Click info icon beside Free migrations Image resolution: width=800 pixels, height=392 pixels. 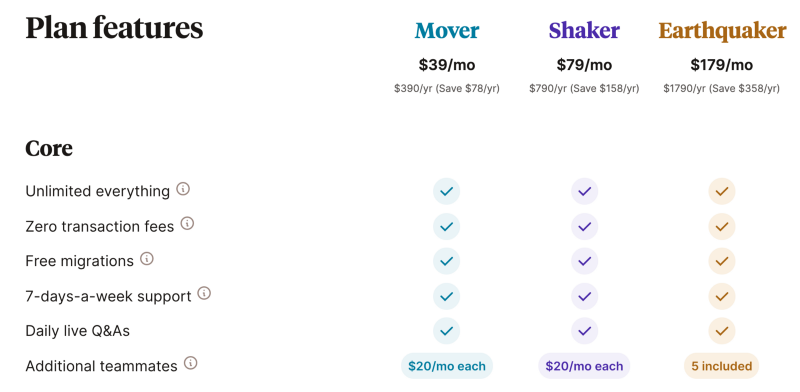(147, 259)
